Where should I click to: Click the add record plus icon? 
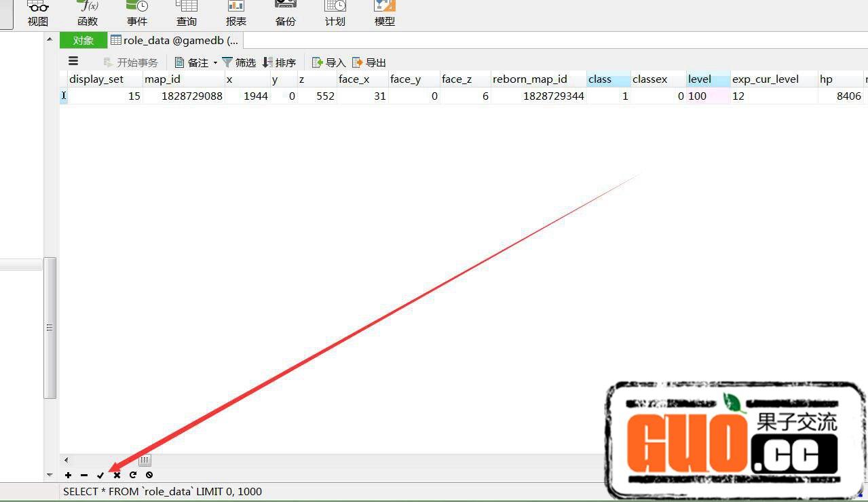(68, 475)
